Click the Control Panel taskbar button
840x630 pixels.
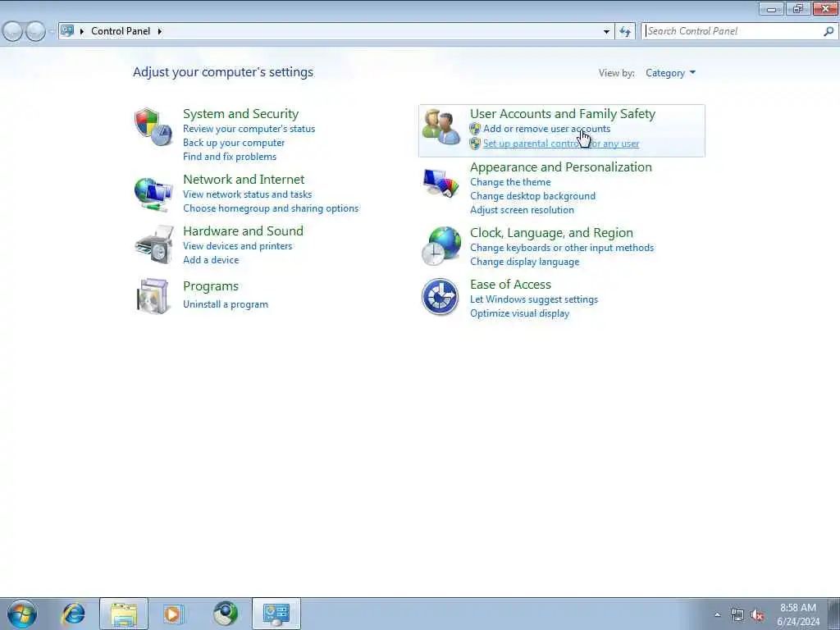coord(276,614)
